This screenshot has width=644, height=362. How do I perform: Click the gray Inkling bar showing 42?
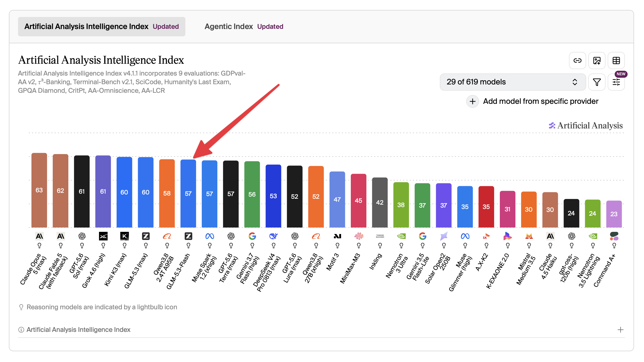click(x=380, y=203)
